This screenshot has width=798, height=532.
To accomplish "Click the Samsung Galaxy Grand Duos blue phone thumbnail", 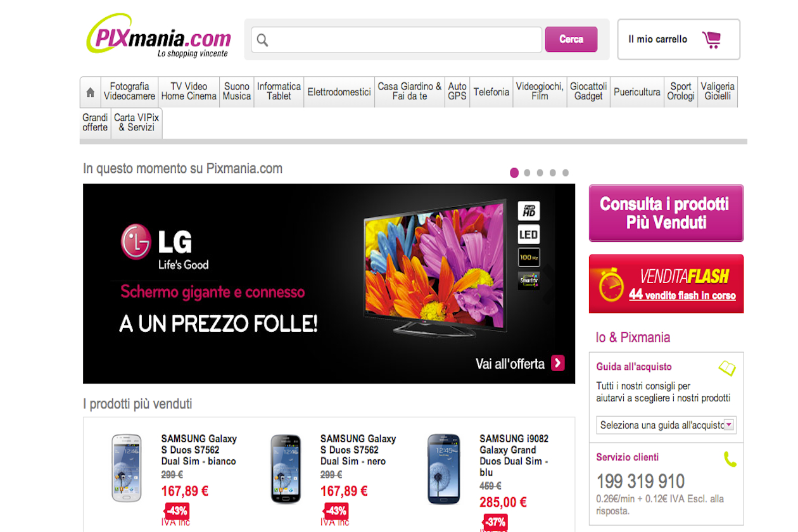I will click(x=443, y=469).
